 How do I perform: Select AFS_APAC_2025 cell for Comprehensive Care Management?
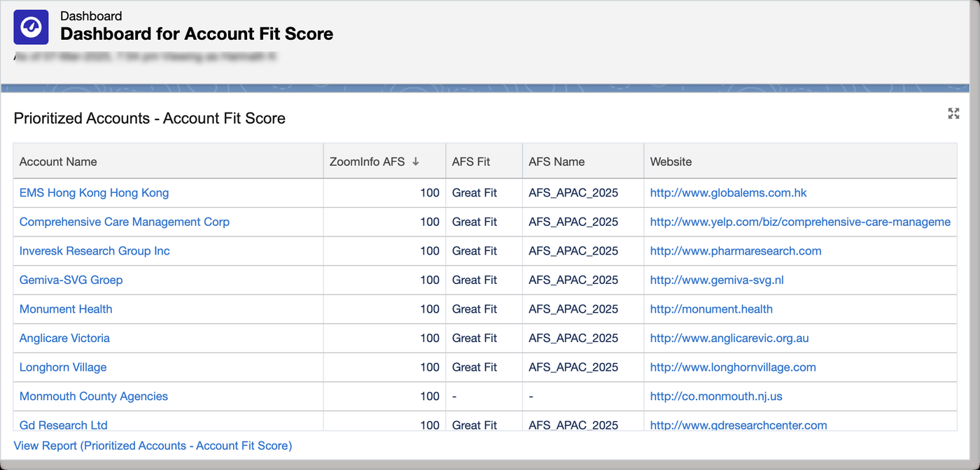click(x=583, y=222)
